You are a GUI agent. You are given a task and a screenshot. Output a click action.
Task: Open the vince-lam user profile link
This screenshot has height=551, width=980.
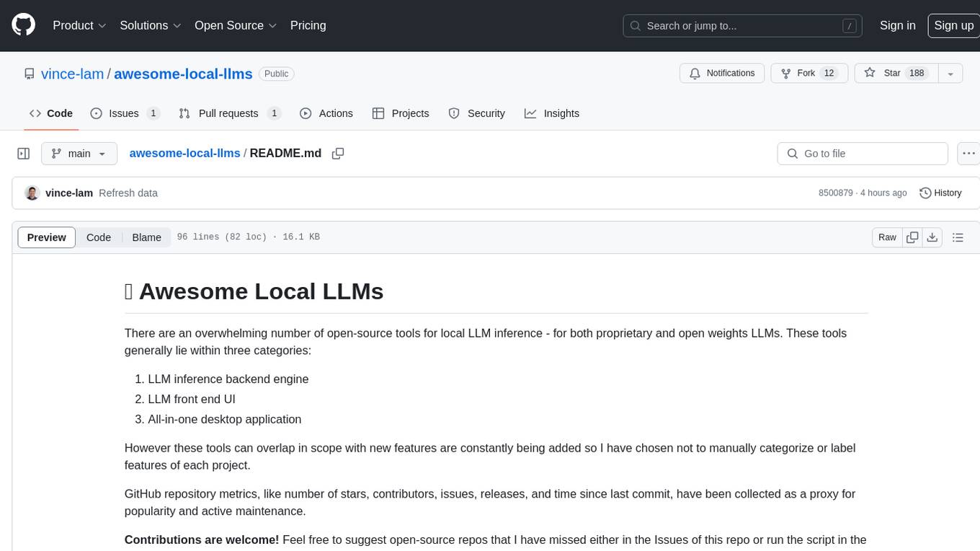tap(72, 74)
